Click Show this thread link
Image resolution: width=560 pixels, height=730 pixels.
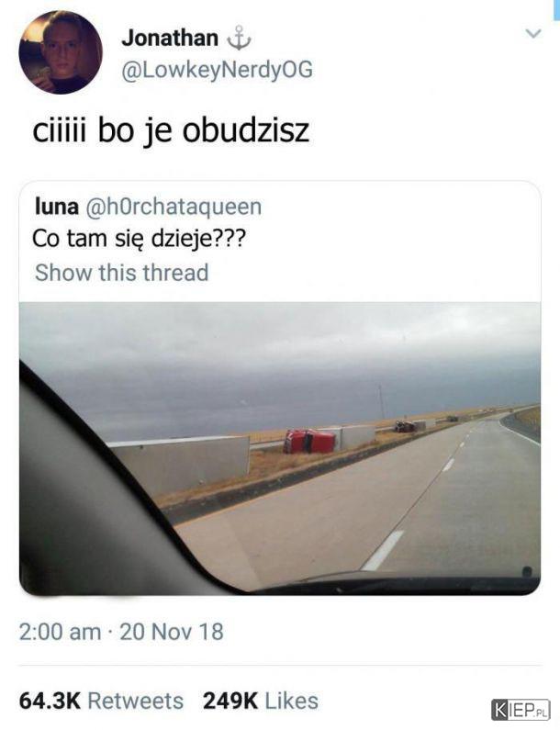pos(121,273)
